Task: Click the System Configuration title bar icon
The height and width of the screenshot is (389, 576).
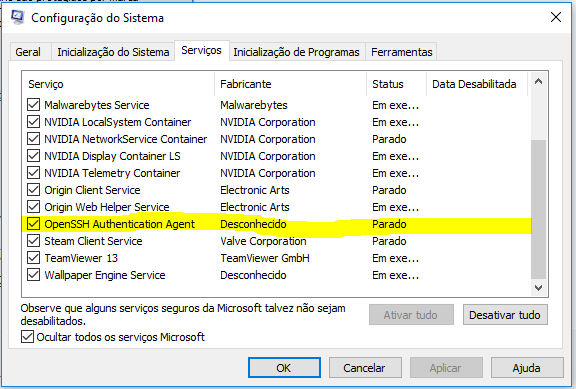Action: point(17,17)
